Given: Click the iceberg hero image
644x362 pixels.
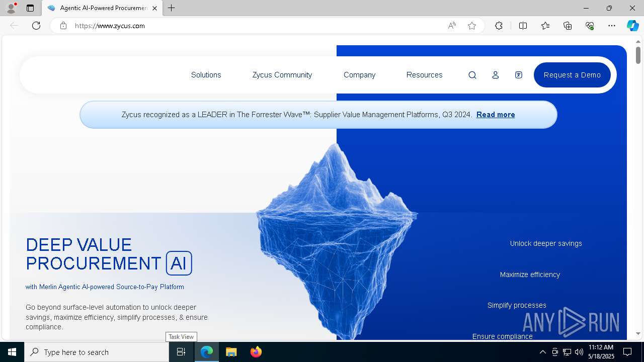Looking at the screenshot, I should point(337,241).
